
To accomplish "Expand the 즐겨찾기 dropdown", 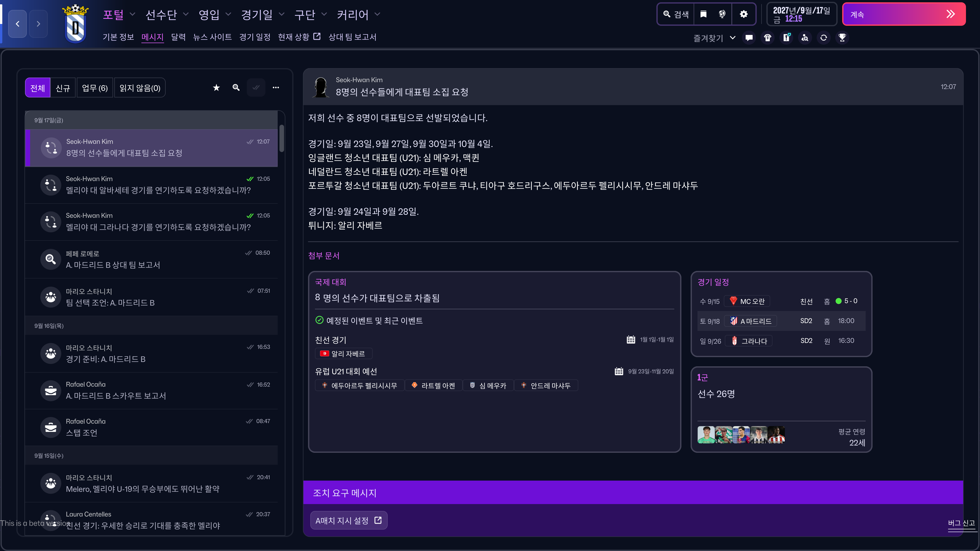I will (733, 38).
